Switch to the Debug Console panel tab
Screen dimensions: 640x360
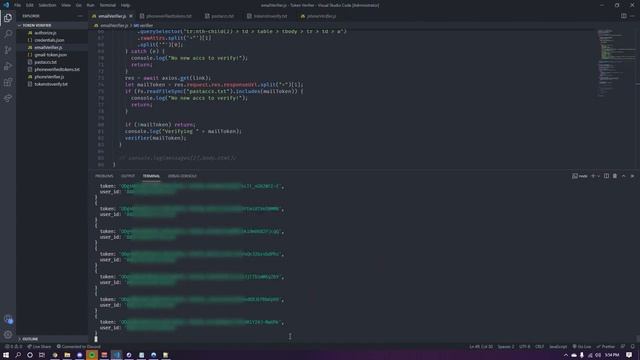tap(182, 176)
